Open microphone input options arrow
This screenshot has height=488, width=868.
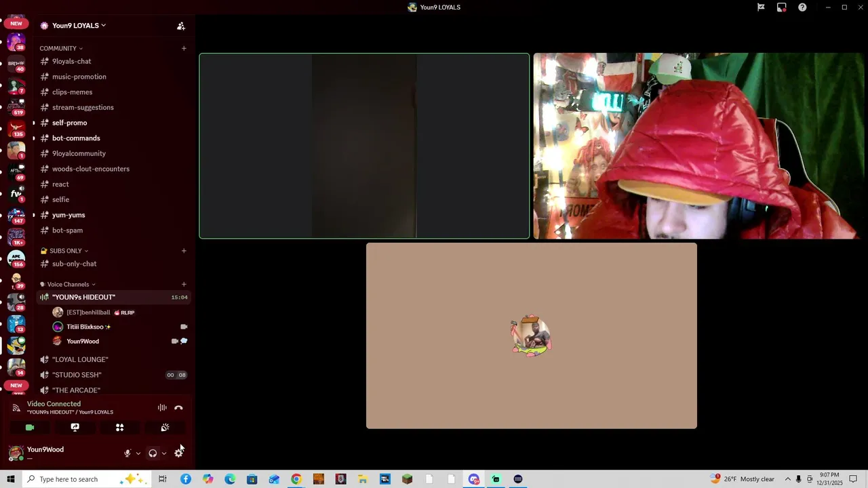point(138,453)
